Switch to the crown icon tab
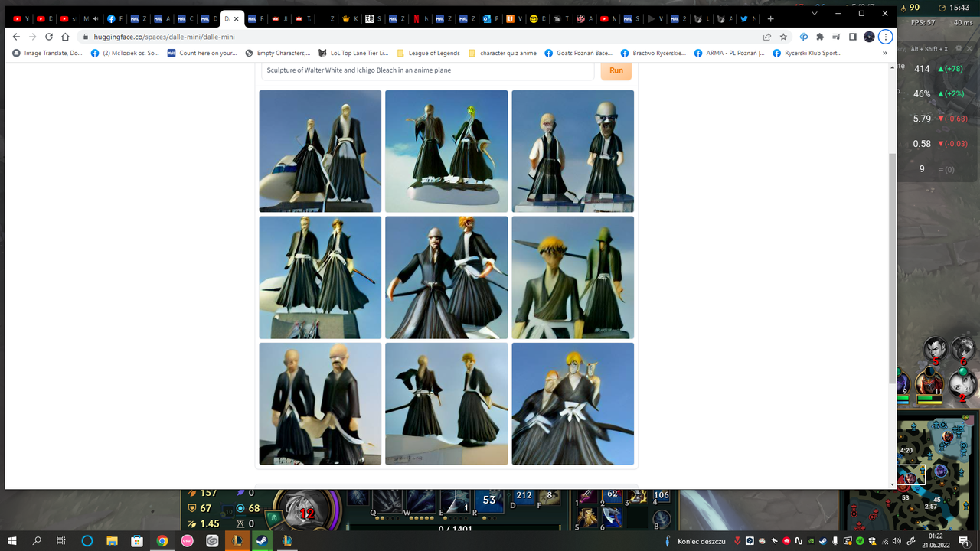980x551 pixels. (350, 18)
